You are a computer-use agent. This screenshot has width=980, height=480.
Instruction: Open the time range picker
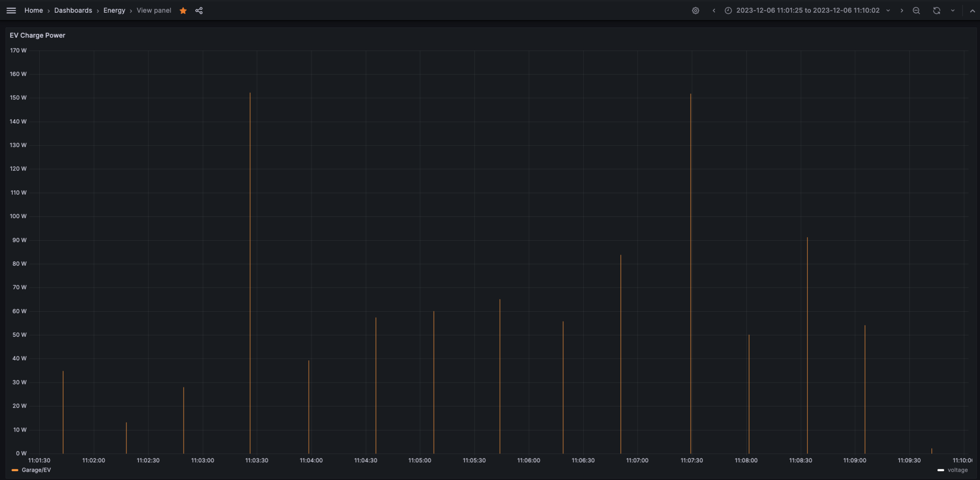[x=808, y=10]
